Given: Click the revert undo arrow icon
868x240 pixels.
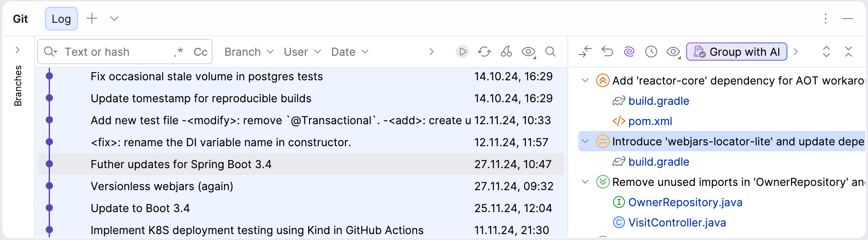Looking at the screenshot, I should click(607, 52).
